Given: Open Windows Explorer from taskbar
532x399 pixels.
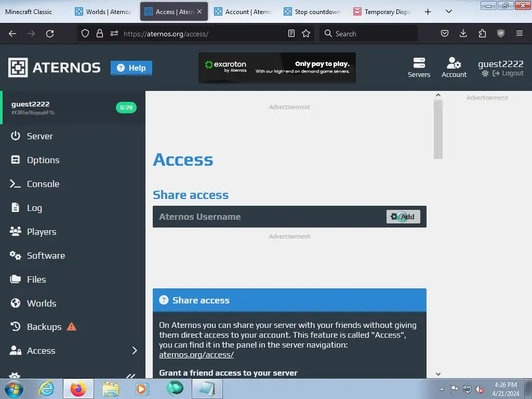Looking at the screenshot, I should 111,389.
